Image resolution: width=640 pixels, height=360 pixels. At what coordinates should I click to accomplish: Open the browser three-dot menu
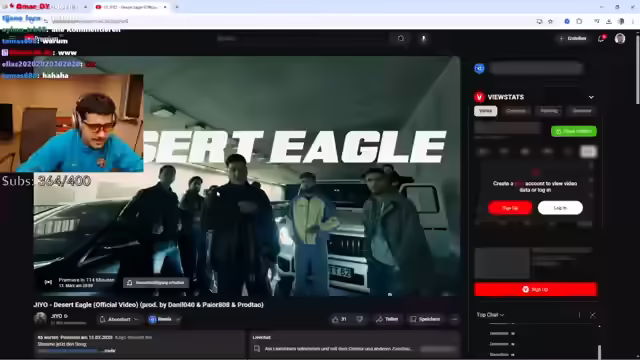633,21
